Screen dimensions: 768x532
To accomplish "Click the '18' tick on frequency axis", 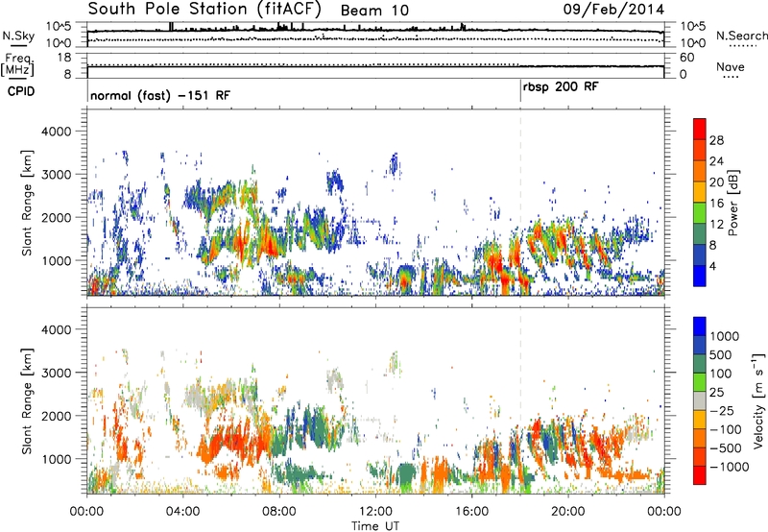I will coord(63,58).
